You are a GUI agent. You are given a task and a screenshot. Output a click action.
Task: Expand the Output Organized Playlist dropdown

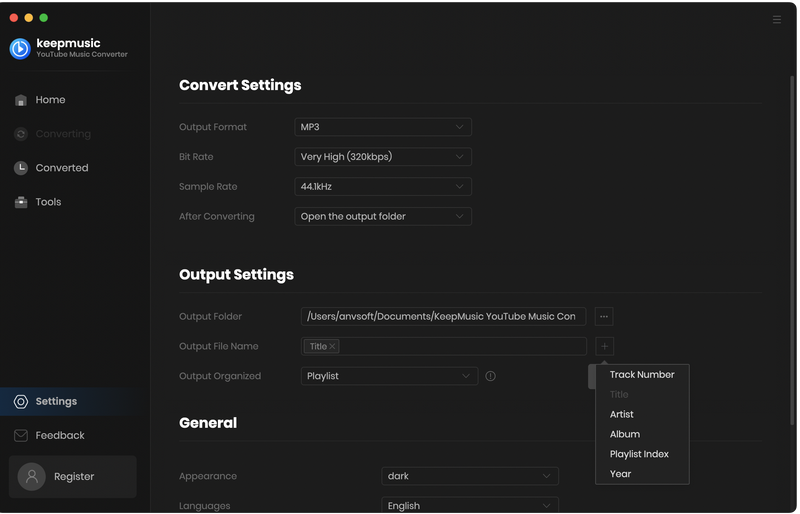click(389, 376)
